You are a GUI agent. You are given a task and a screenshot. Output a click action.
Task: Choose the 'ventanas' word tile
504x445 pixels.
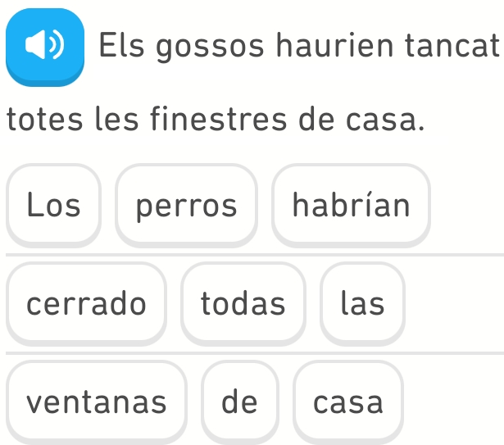(x=96, y=402)
